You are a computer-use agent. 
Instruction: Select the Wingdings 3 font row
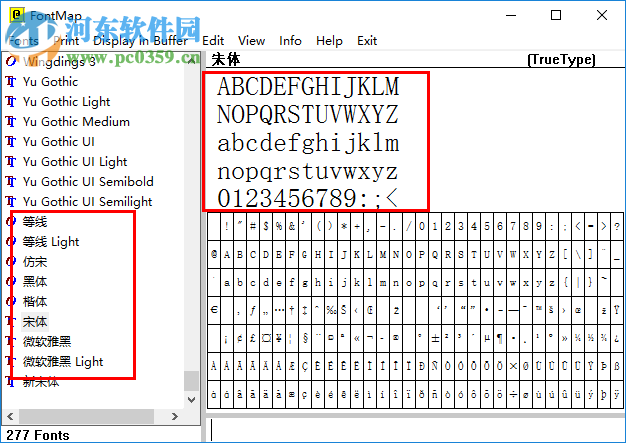(x=59, y=62)
